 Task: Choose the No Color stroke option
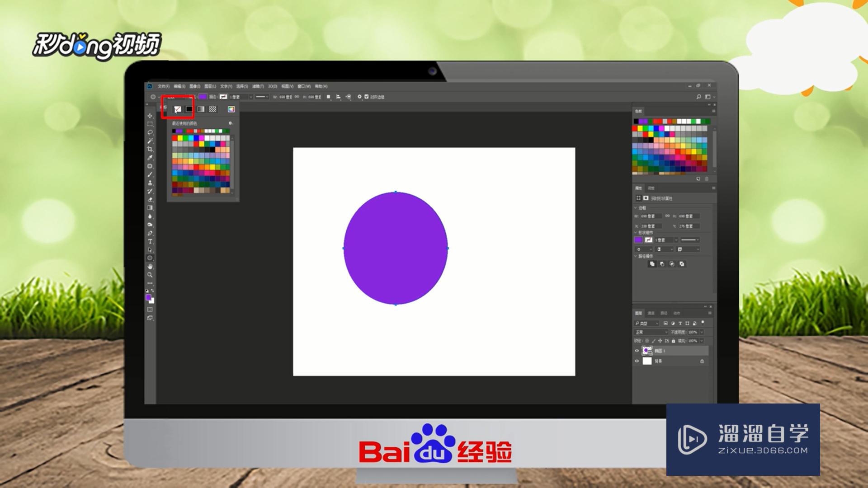click(x=178, y=109)
